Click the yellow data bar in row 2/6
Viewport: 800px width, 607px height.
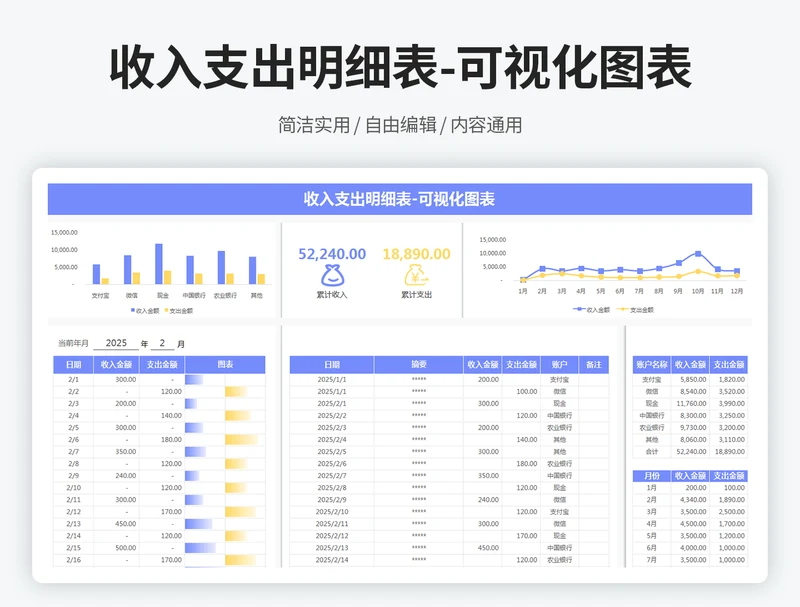241,440
